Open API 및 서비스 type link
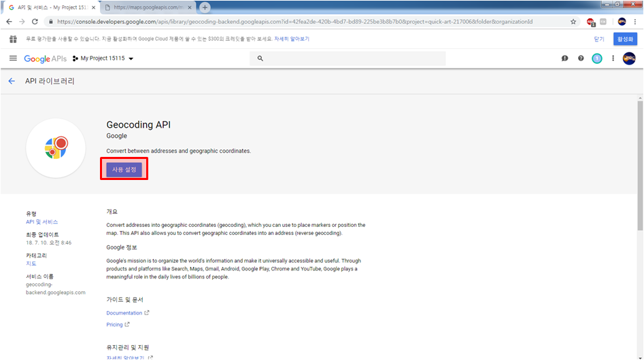The image size is (644, 360). tap(42, 222)
